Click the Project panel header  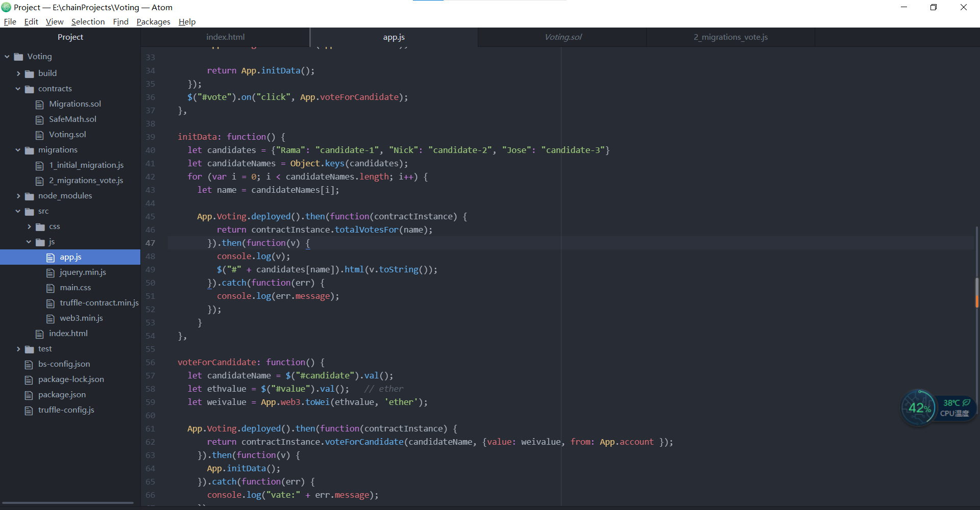(70, 37)
